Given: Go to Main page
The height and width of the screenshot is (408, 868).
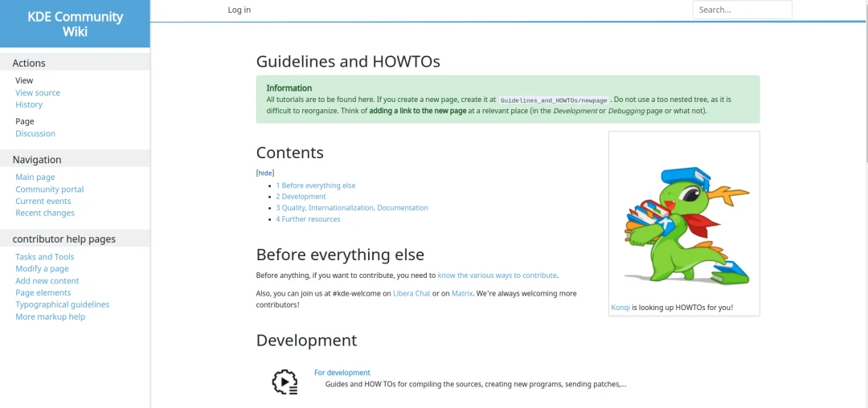Looking at the screenshot, I should (x=35, y=177).
